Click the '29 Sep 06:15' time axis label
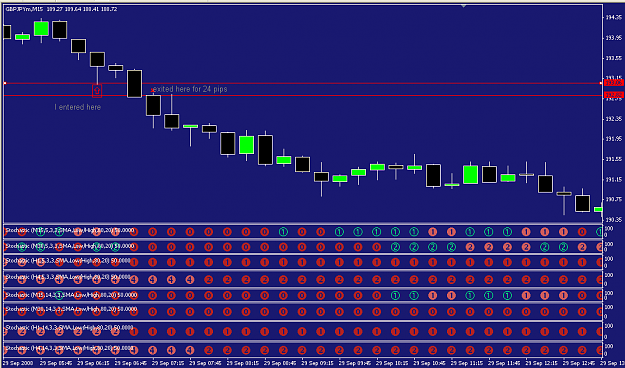 (x=94, y=363)
